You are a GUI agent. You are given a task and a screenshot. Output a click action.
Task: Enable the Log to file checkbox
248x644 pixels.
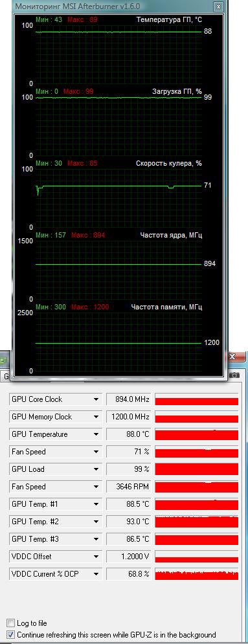[10, 623]
